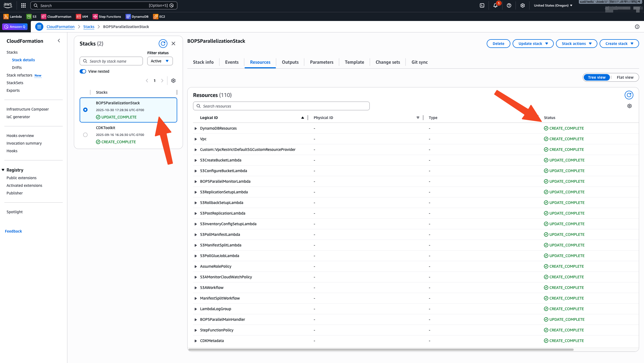644x363 pixels.
Task: Switch to the Change sets tab
Action: point(388,62)
